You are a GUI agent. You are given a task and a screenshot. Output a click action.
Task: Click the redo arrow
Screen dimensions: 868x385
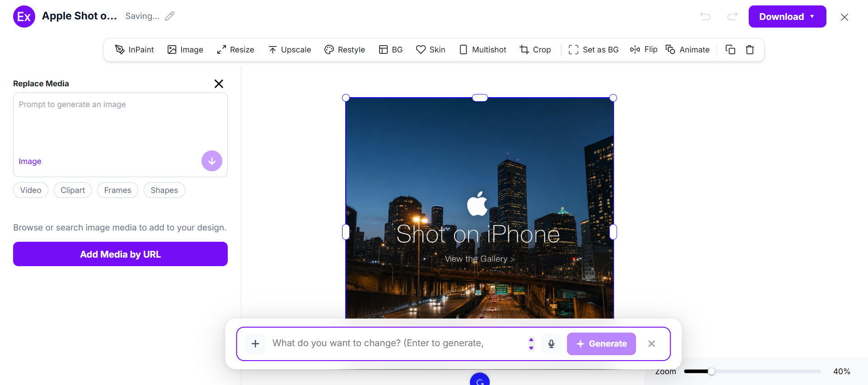[732, 17]
